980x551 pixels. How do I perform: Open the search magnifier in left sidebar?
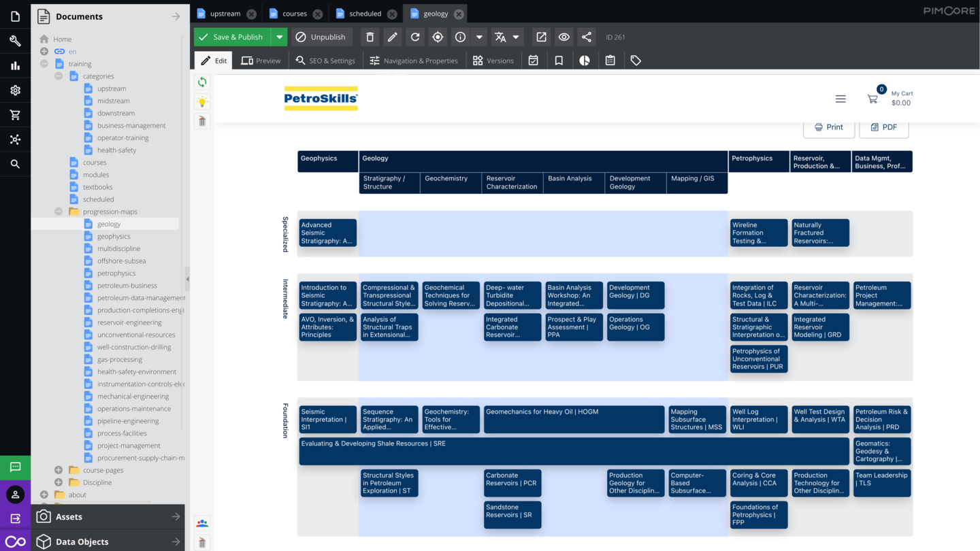[x=15, y=164]
